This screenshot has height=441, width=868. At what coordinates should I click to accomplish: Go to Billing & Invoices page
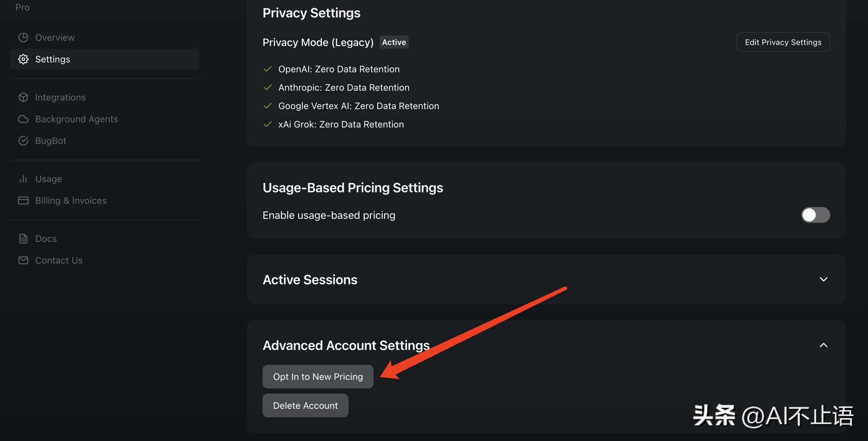[x=71, y=200]
